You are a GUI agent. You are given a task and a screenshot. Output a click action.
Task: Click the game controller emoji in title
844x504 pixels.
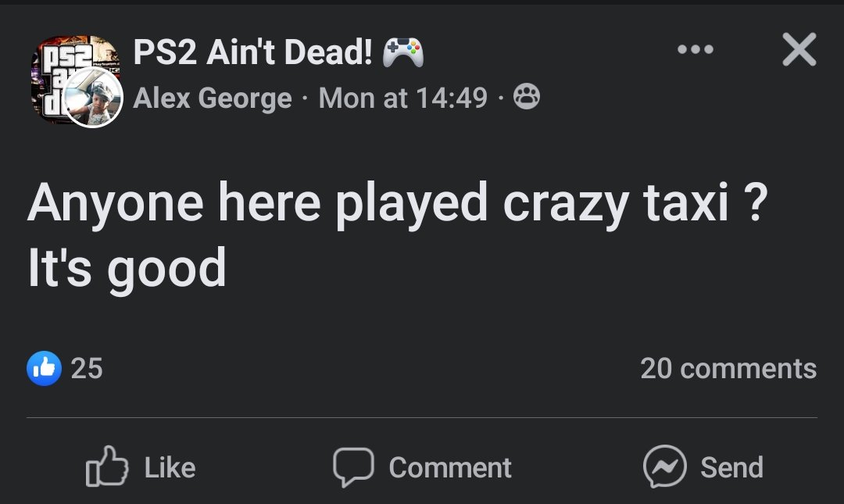point(403,53)
